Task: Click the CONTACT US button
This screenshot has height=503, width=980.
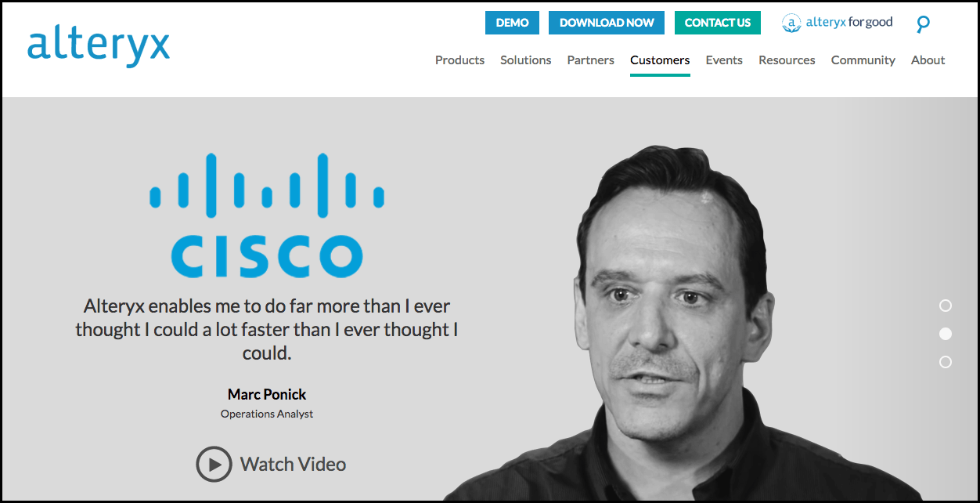Action: [718, 23]
